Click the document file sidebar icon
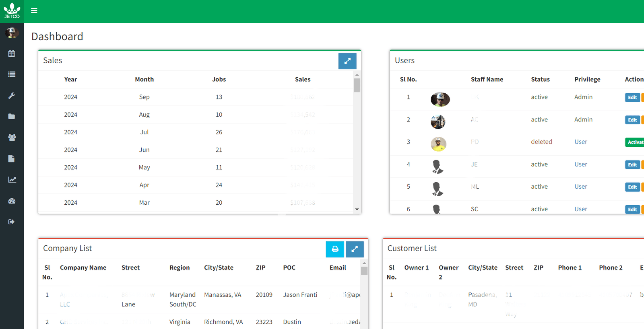644x329 pixels. click(12, 159)
